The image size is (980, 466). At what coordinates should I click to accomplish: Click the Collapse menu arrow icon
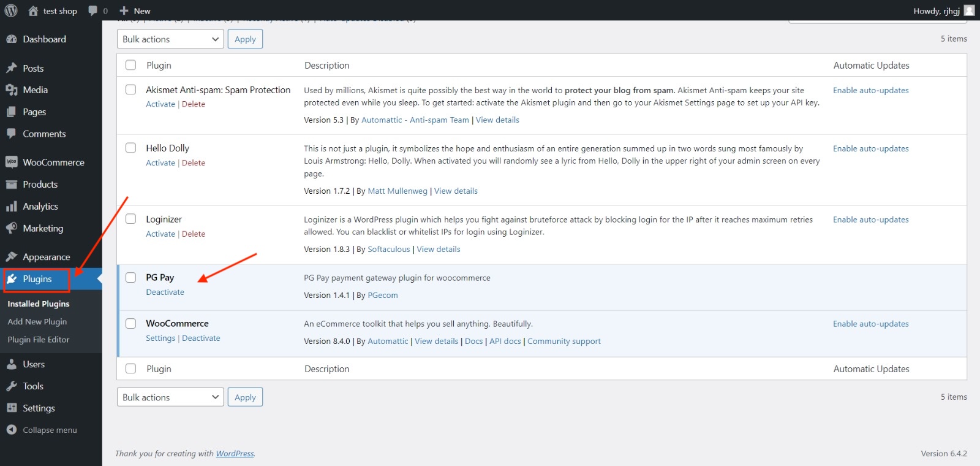tap(11, 430)
